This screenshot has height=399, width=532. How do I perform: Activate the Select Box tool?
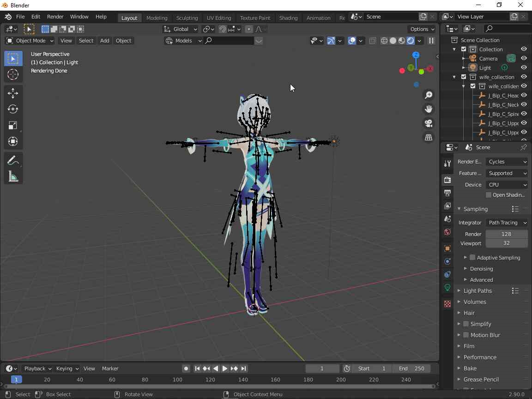[13, 58]
